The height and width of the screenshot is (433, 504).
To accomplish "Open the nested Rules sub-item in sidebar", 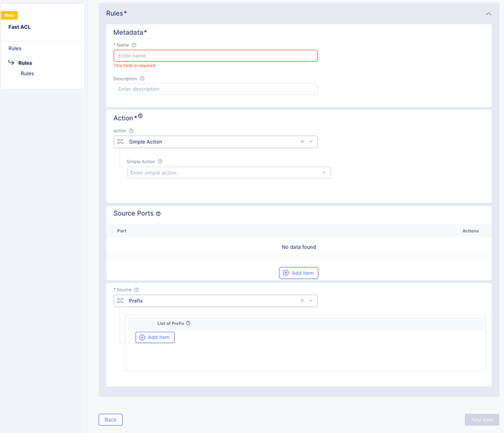I will click(x=27, y=74).
